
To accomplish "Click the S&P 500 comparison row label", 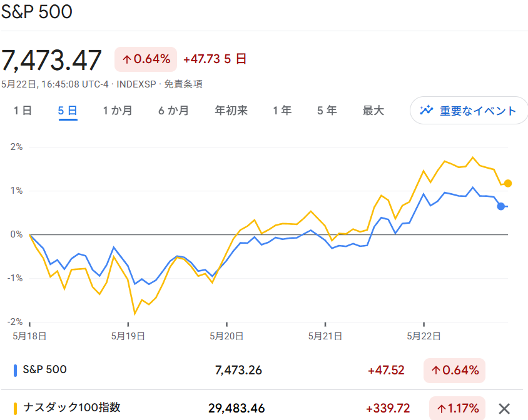I will click(45, 369).
